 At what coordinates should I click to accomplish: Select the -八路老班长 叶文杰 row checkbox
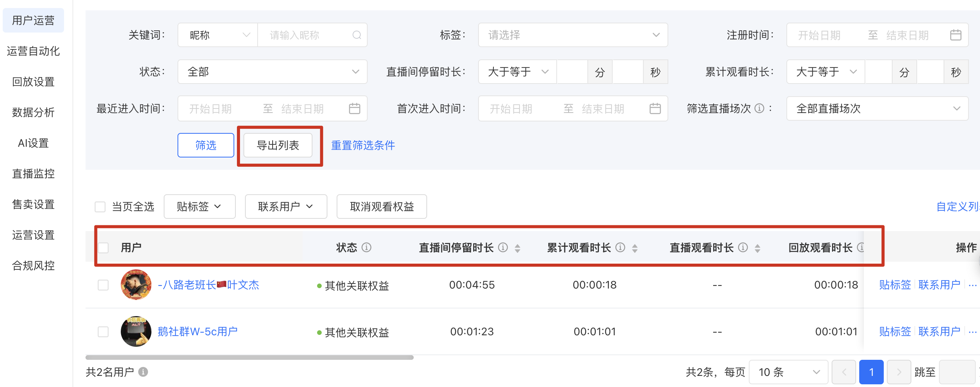pos(103,285)
